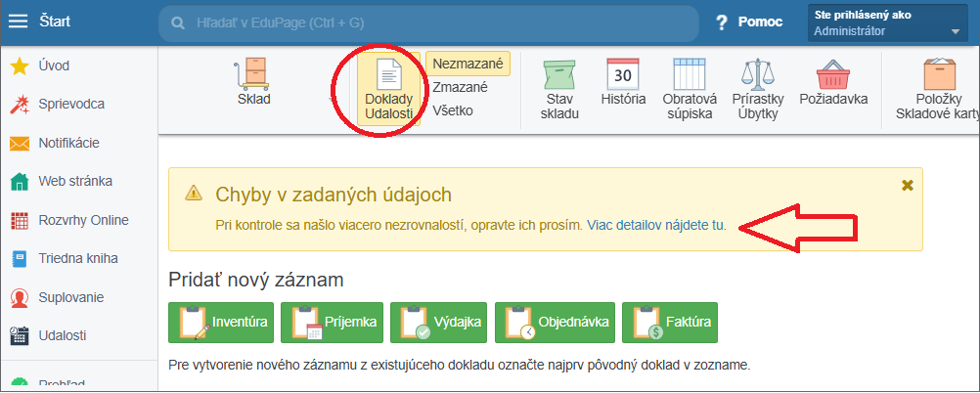Screen dimensions: 980x393
Task: Click the Suplovanie person icon
Action: pyautogui.click(x=20, y=297)
